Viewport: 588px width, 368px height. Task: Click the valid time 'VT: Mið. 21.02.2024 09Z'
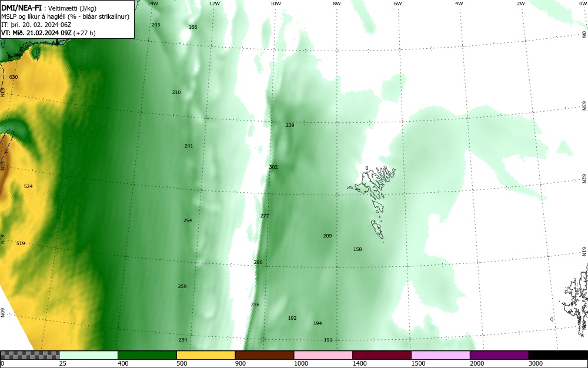coord(36,33)
